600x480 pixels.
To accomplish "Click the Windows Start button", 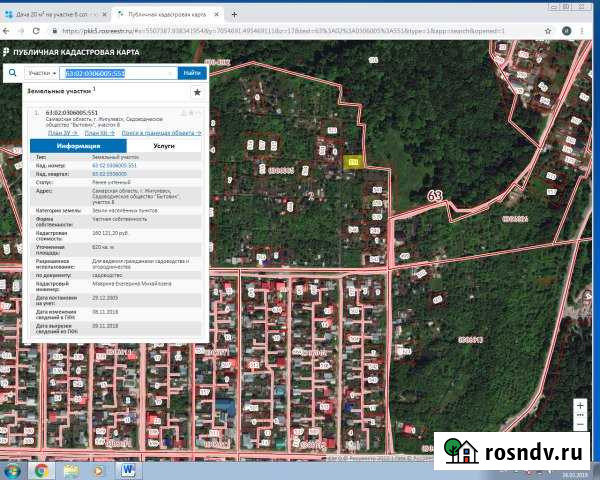I will click(x=12, y=470).
